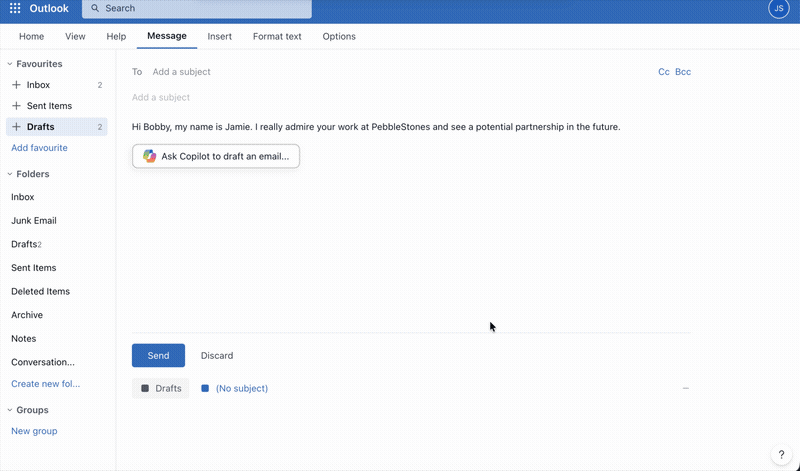Open Inbox under Folders

pos(23,197)
